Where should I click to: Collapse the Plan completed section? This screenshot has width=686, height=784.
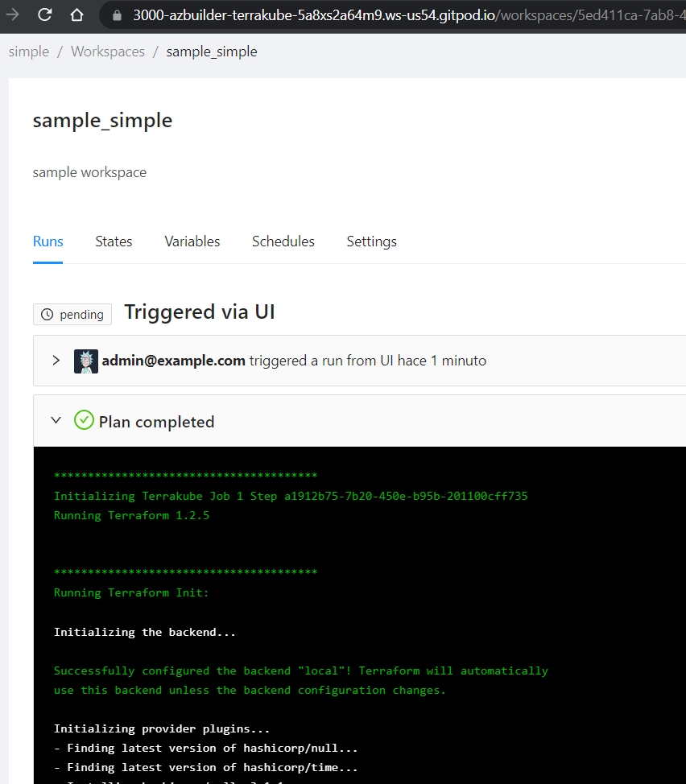[x=56, y=420]
